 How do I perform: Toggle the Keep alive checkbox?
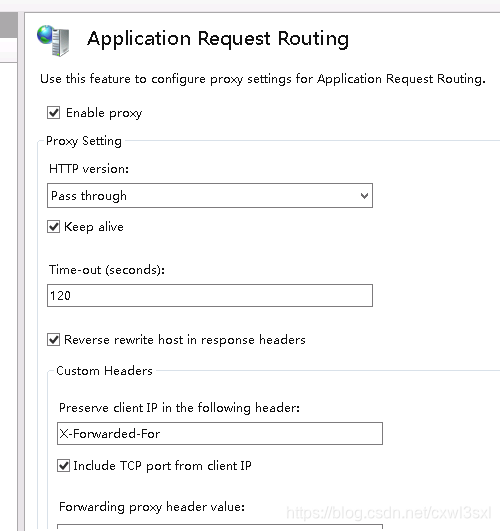click(54, 227)
